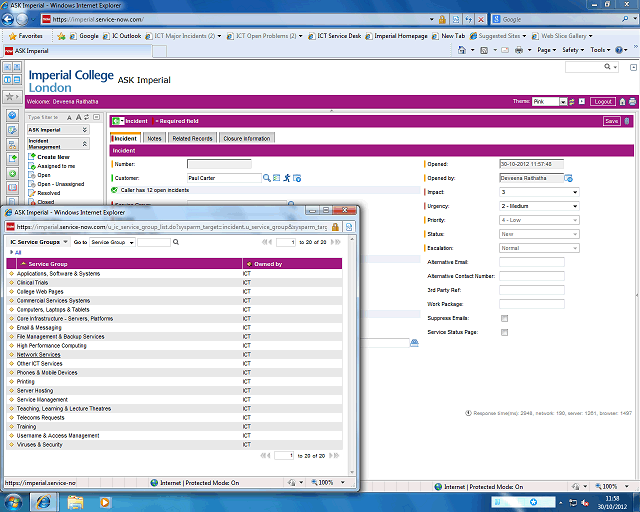The width and height of the screenshot is (640, 512).
Task: Expand the Urgency dropdown
Action: click(539, 205)
